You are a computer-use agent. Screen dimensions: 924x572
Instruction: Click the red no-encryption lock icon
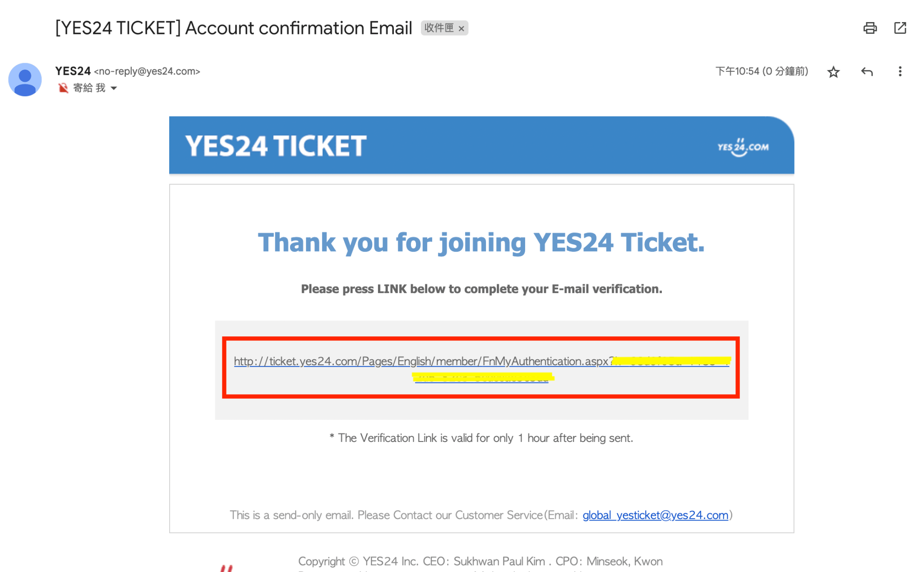pos(63,88)
